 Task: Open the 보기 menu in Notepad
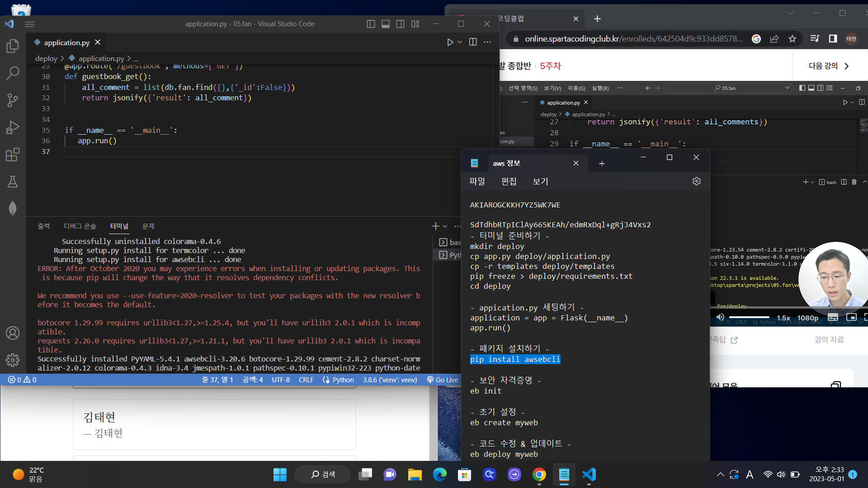click(x=540, y=181)
